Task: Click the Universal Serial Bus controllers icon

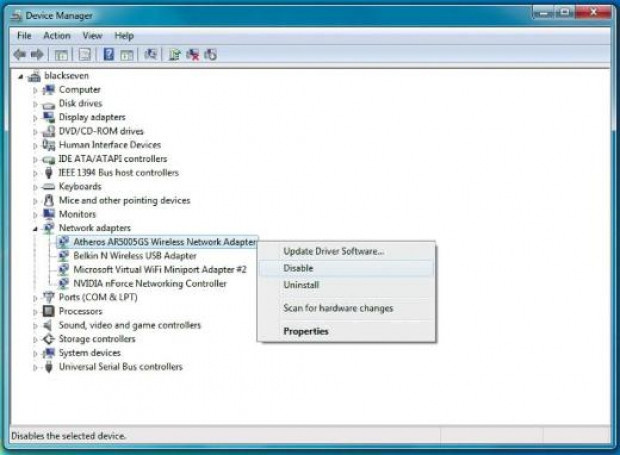Action: pyautogui.click(x=49, y=367)
